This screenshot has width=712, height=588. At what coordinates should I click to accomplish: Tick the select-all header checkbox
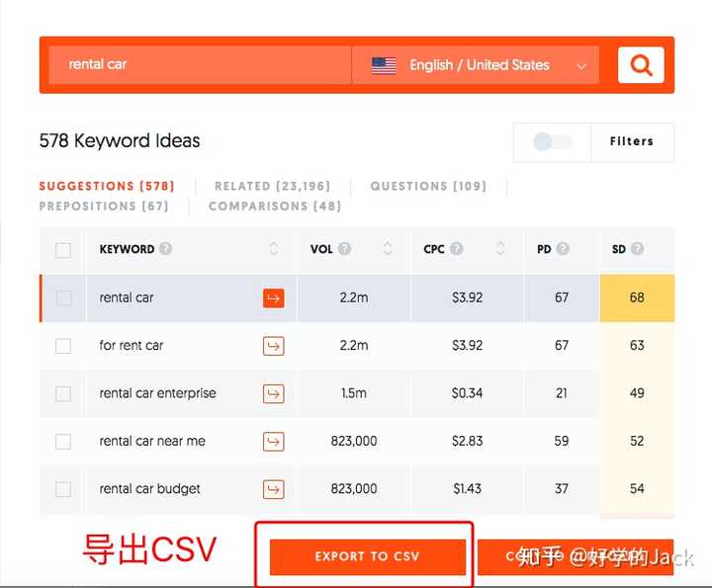pos(63,250)
